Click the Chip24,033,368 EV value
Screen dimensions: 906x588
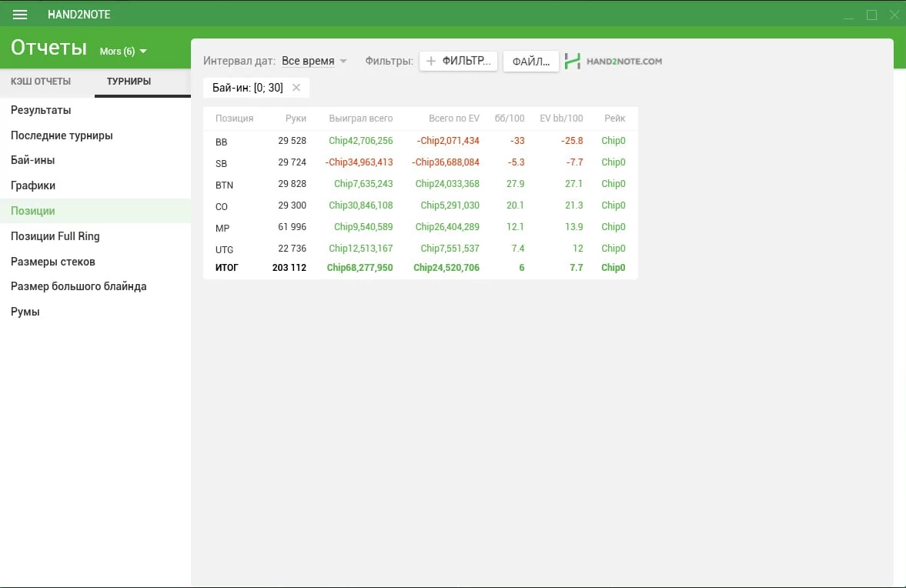pyautogui.click(x=447, y=184)
